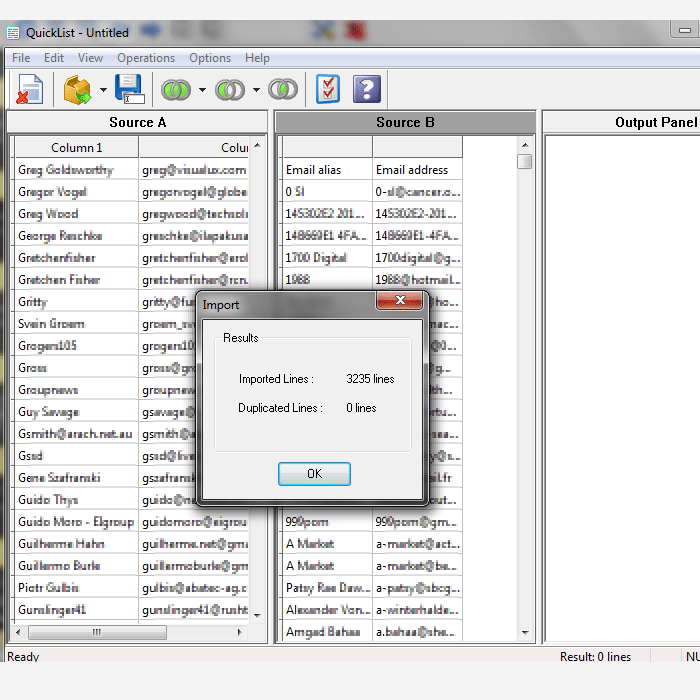Select the '0 SI' cell in Source B
The height and width of the screenshot is (700, 700).
click(x=327, y=192)
